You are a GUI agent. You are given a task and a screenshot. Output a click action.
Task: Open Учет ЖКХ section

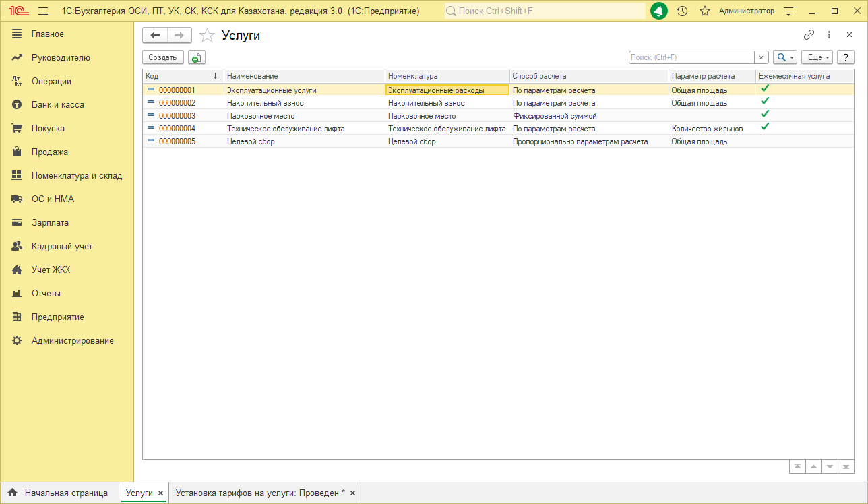[x=51, y=270]
